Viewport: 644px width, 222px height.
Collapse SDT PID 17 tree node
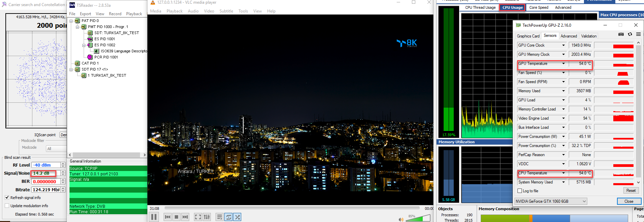coord(71,70)
